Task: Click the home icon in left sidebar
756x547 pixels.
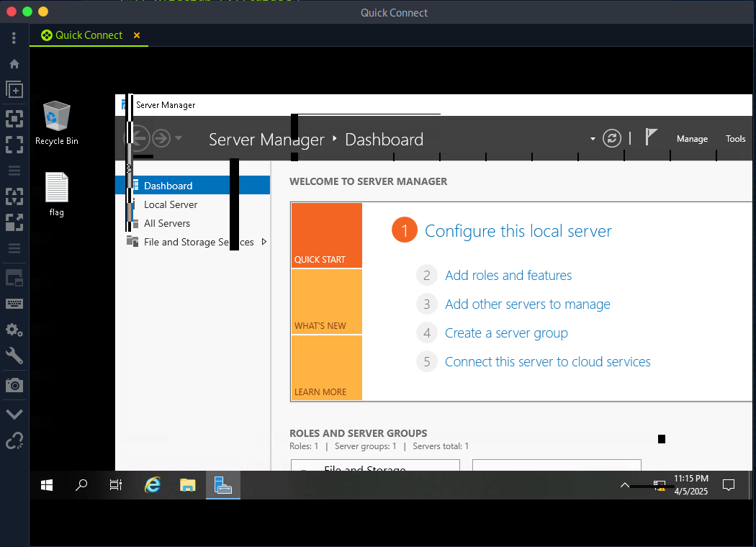Action: pyautogui.click(x=14, y=64)
